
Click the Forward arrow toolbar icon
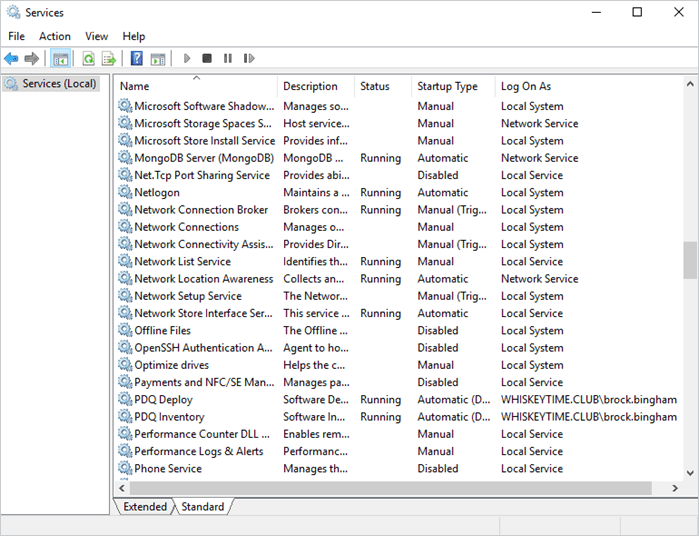[x=31, y=58]
